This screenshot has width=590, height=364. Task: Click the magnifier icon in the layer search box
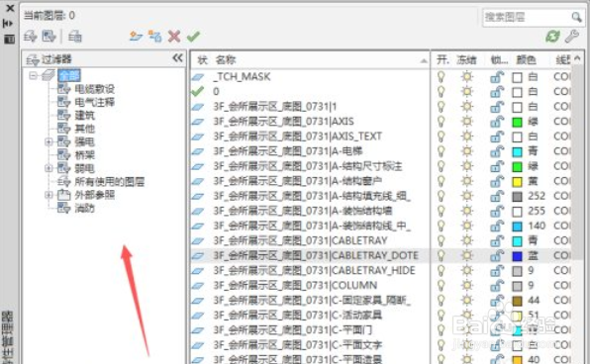[576, 17]
